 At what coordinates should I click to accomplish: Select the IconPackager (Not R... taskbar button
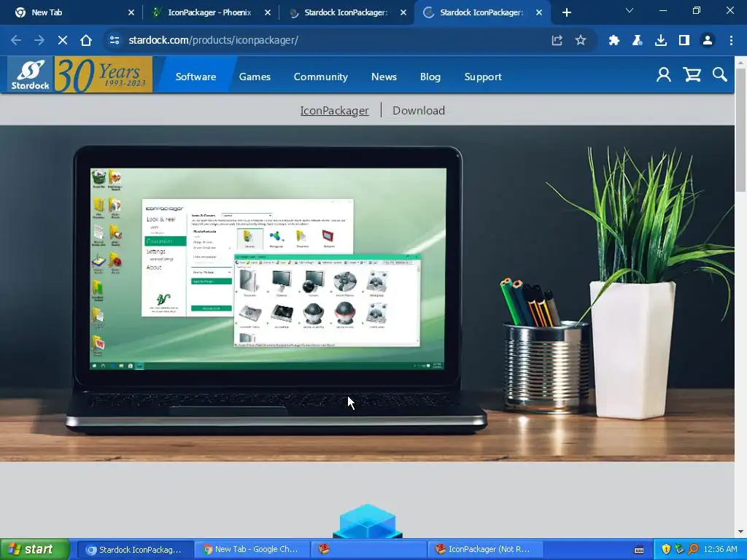(x=484, y=550)
